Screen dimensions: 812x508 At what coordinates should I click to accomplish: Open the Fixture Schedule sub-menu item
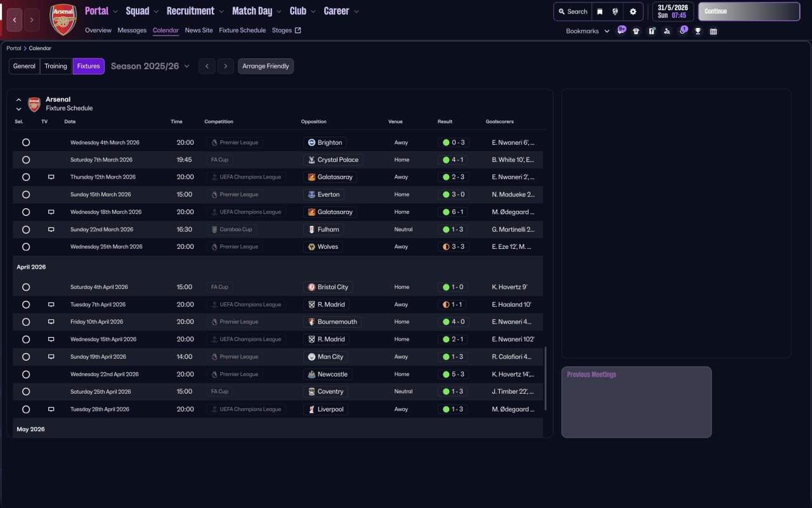click(242, 30)
